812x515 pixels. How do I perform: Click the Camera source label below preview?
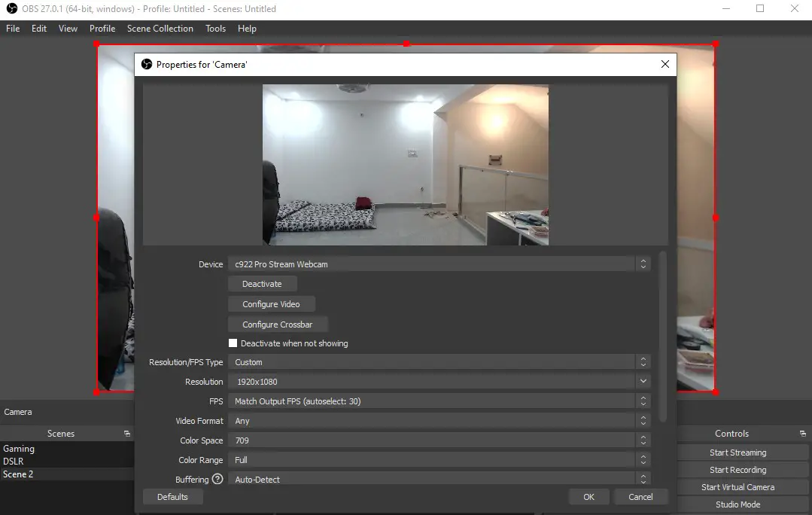click(18, 412)
